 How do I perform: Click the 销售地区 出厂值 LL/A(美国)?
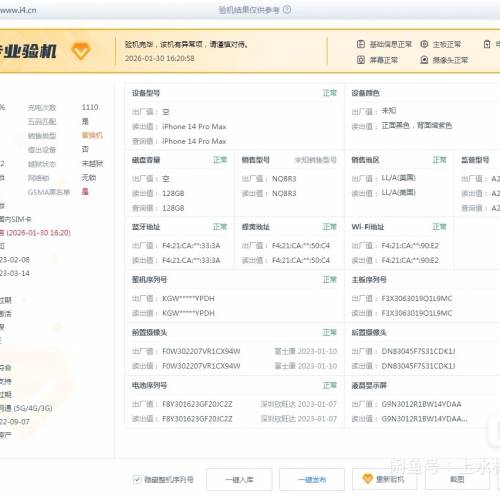pyautogui.click(x=399, y=178)
